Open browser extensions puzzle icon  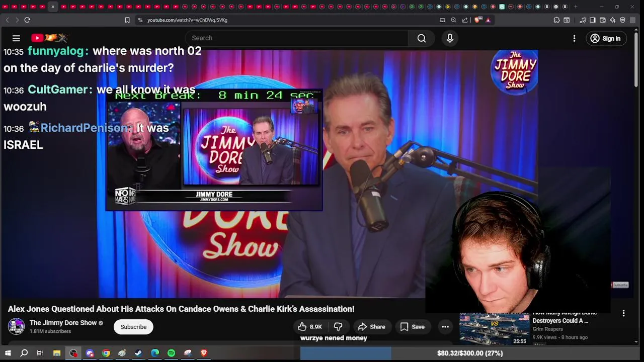556,20
